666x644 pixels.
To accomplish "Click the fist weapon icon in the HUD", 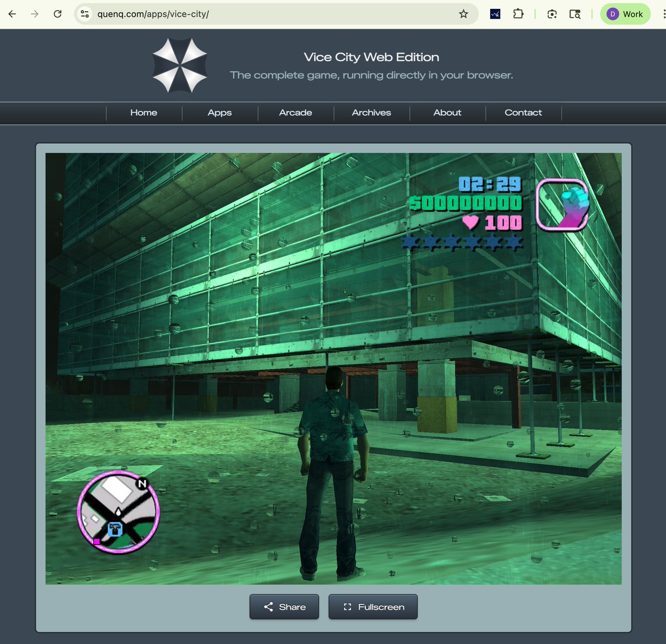I will 562,205.
